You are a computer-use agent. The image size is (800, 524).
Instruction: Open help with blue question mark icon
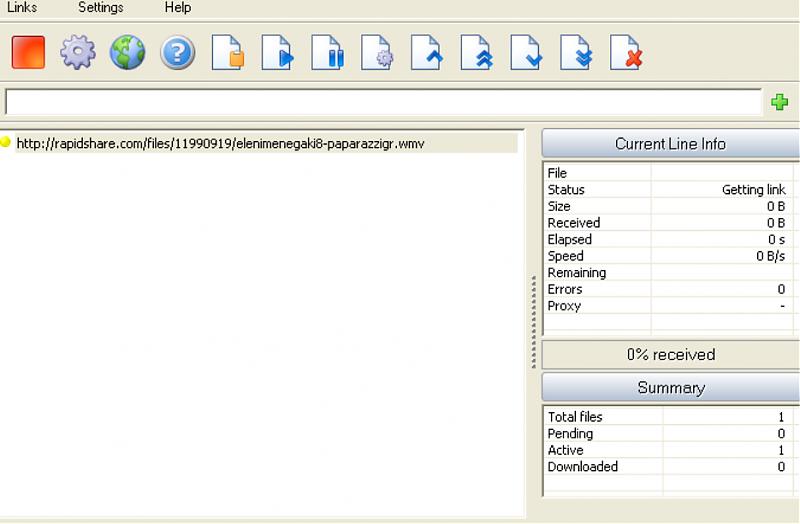pyautogui.click(x=177, y=52)
